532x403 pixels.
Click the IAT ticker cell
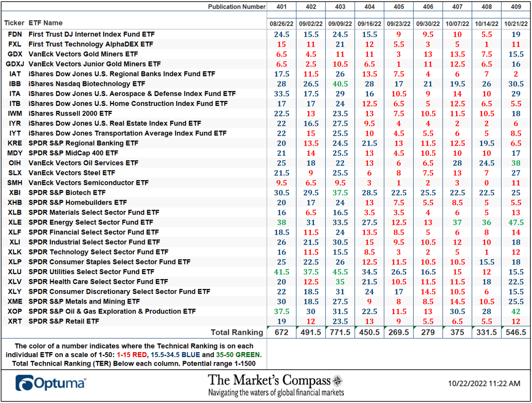tap(15, 74)
